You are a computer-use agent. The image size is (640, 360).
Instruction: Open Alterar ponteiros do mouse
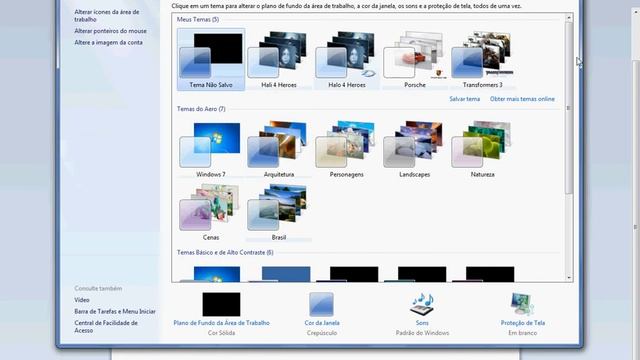click(110, 31)
